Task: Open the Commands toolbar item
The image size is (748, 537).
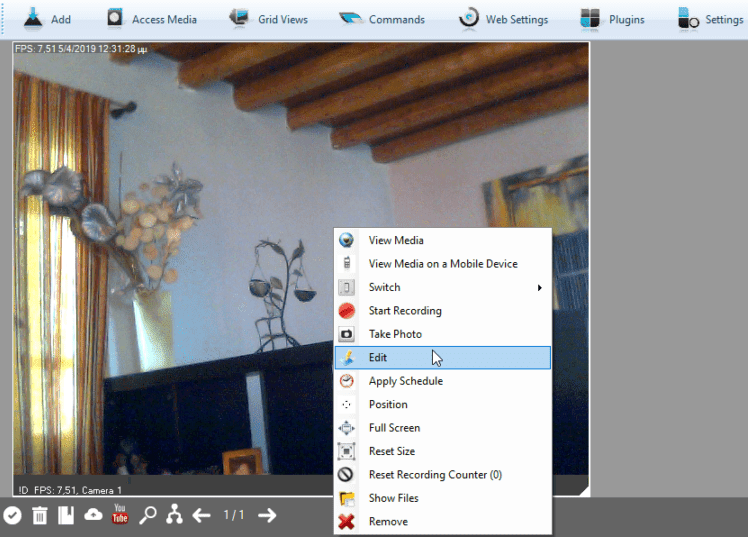Action: tap(382, 20)
